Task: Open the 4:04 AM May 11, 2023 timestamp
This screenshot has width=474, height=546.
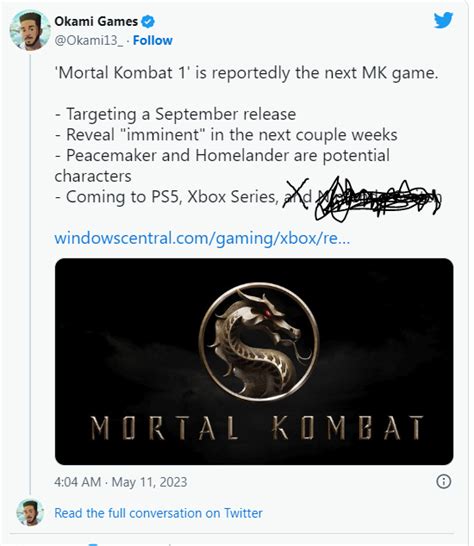Action: [x=121, y=482]
